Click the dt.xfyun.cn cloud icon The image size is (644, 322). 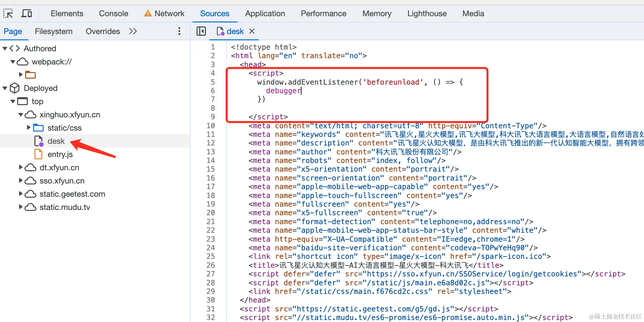30,168
